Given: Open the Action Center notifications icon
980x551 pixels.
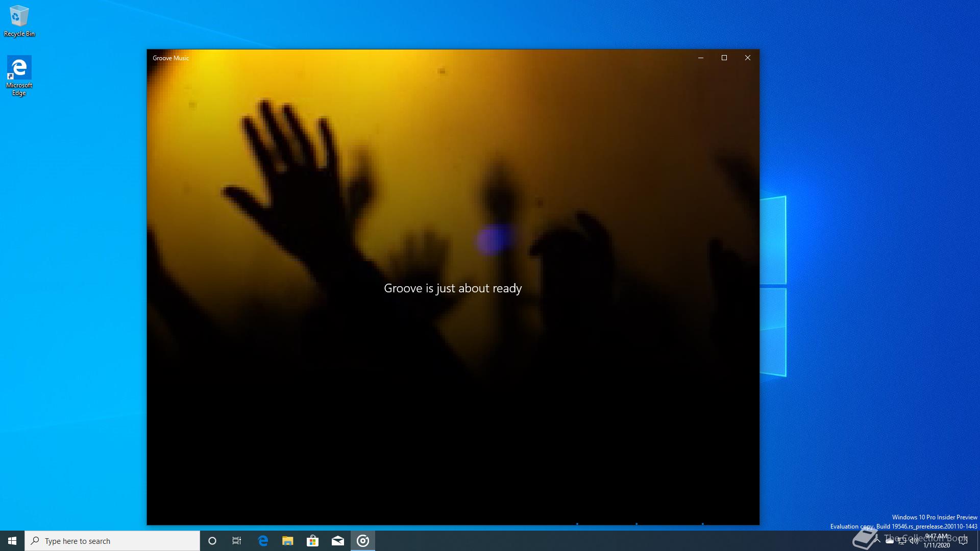Looking at the screenshot, I should 963,541.
